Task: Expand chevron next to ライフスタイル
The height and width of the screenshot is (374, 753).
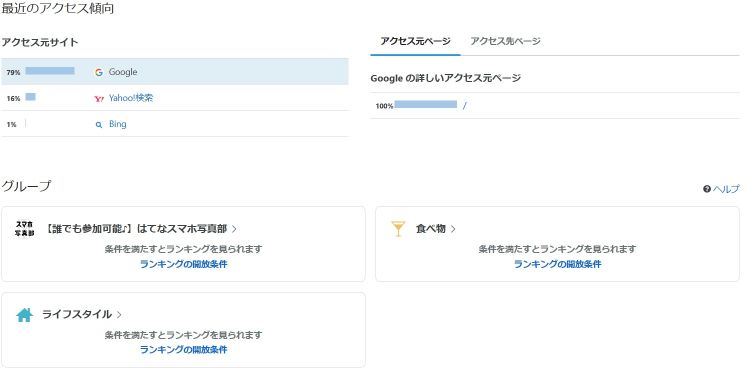Action: pos(119,315)
